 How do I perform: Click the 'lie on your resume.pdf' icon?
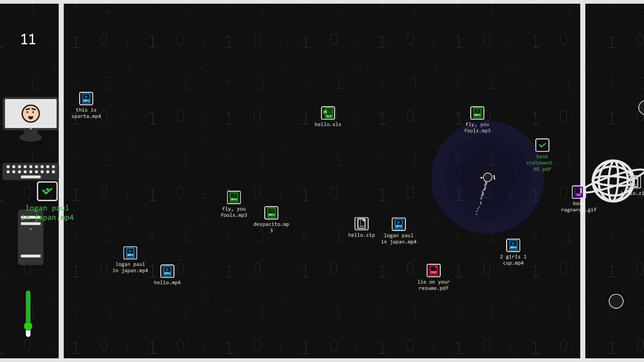point(433,270)
